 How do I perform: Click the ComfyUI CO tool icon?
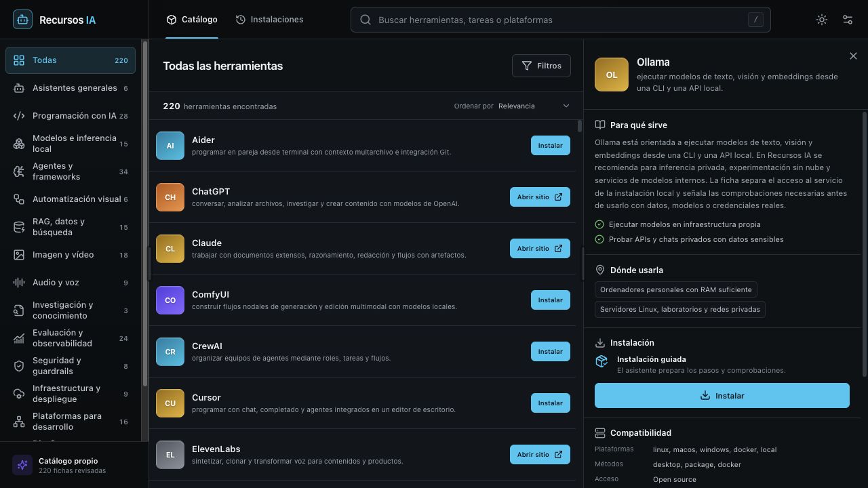(x=170, y=300)
